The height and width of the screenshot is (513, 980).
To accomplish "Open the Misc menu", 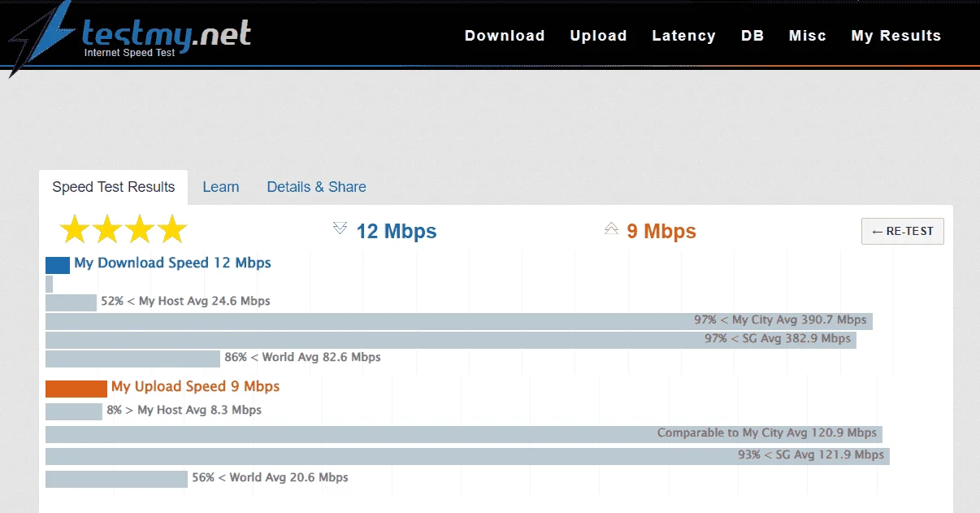I will pos(808,36).
